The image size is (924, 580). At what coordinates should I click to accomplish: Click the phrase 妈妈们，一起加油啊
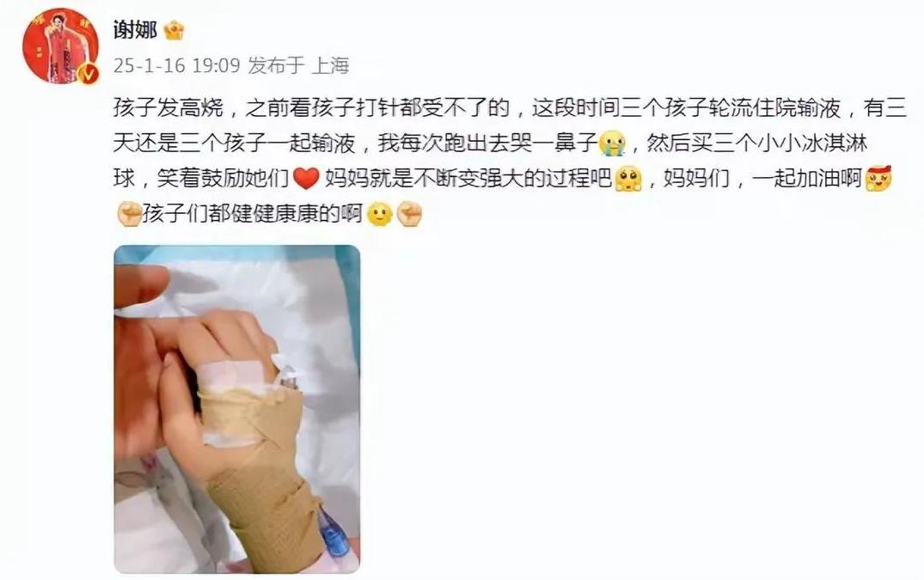pos(762,179)
